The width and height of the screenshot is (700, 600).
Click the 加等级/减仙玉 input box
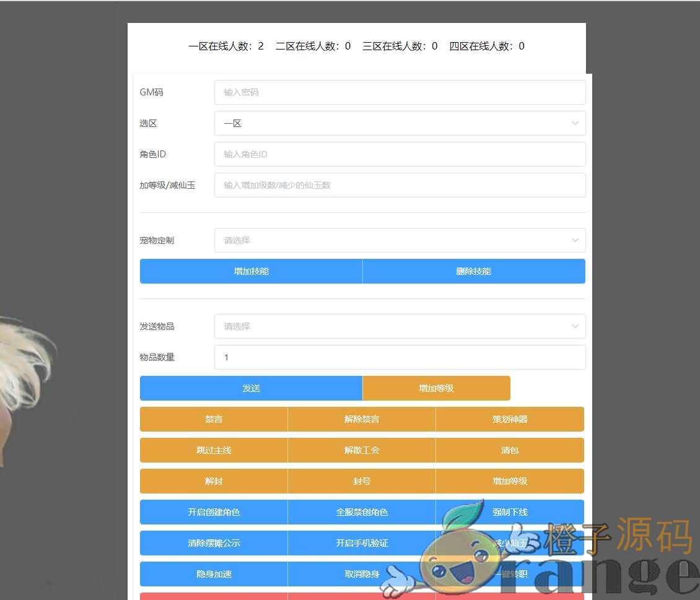[x=400, y=185]
